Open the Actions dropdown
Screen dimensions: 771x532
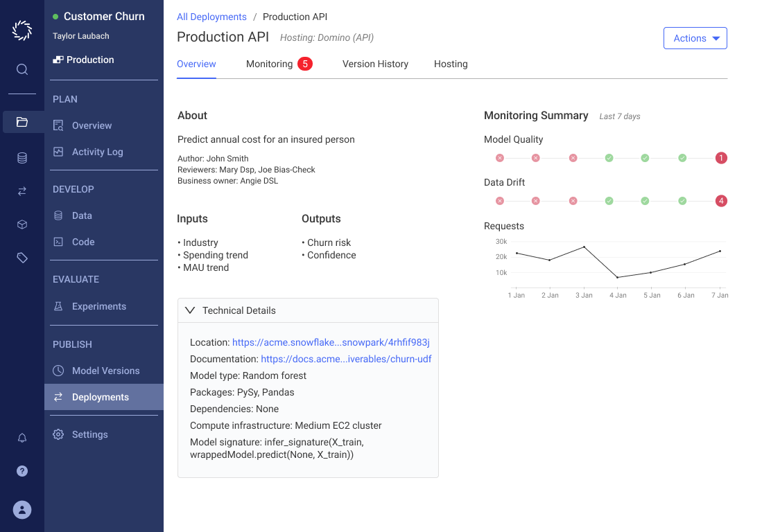click(x=695, y=38)
